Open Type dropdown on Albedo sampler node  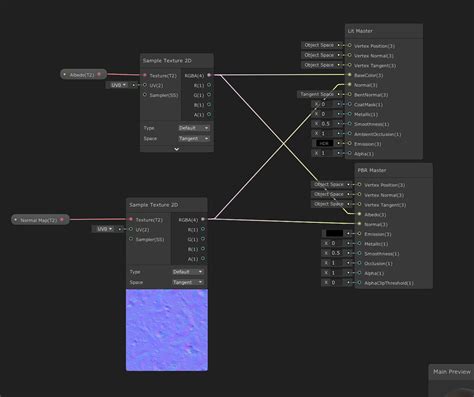(194, 128)
